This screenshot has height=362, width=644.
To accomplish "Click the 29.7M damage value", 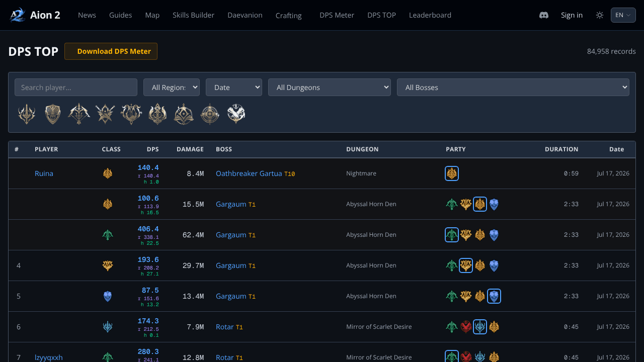I will point(193,265).
